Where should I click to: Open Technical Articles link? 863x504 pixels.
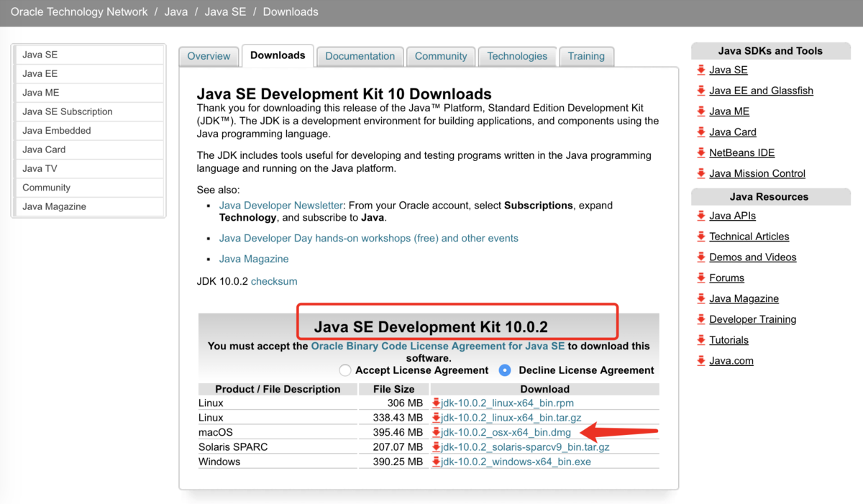pos(749,237)
